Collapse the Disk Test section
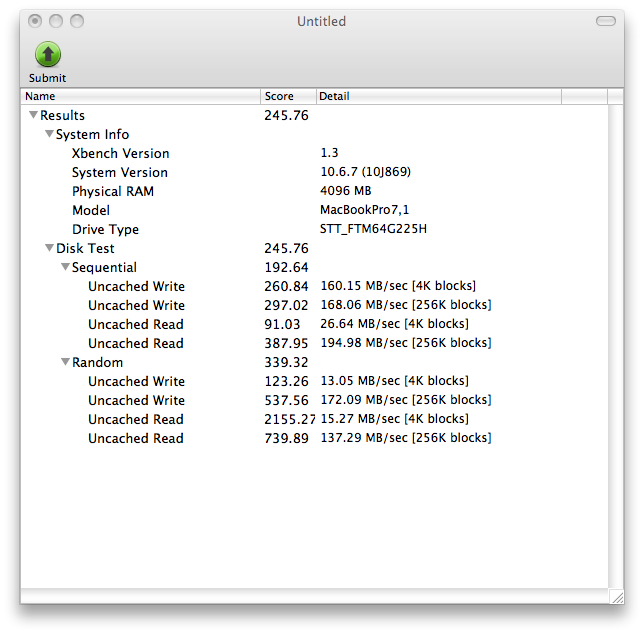Viewport: 644px width, 634px height. pos(49,248)
